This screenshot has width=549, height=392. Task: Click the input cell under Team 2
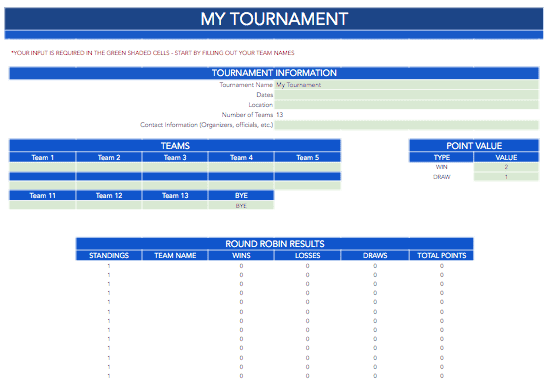point(109,167)
